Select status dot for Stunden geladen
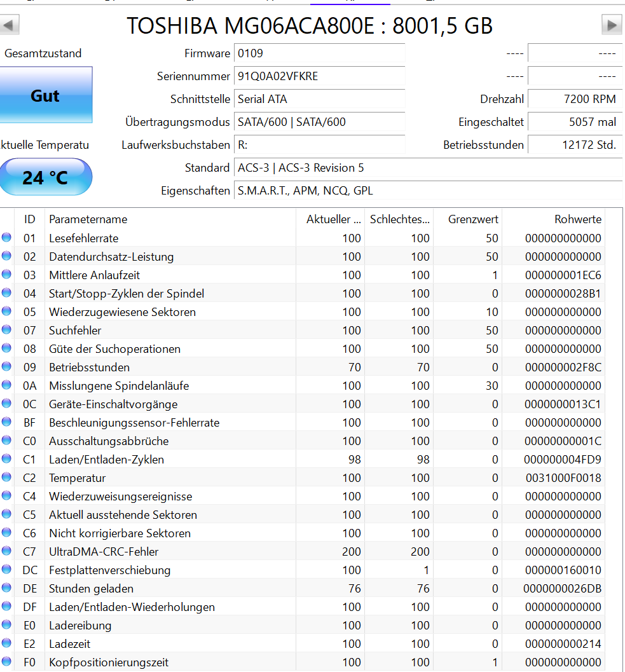Viewport: 625px width, 672px height. (6, 587)
